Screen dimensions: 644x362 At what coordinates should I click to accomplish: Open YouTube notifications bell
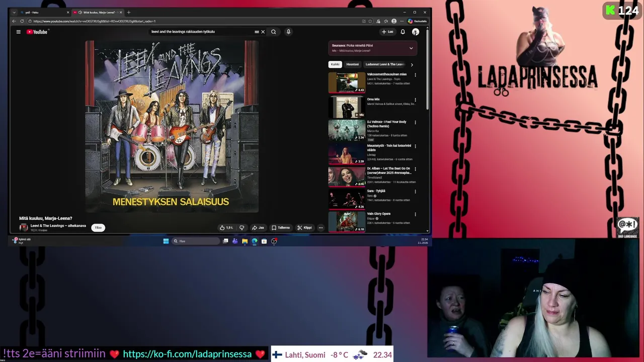click(403, 32)
